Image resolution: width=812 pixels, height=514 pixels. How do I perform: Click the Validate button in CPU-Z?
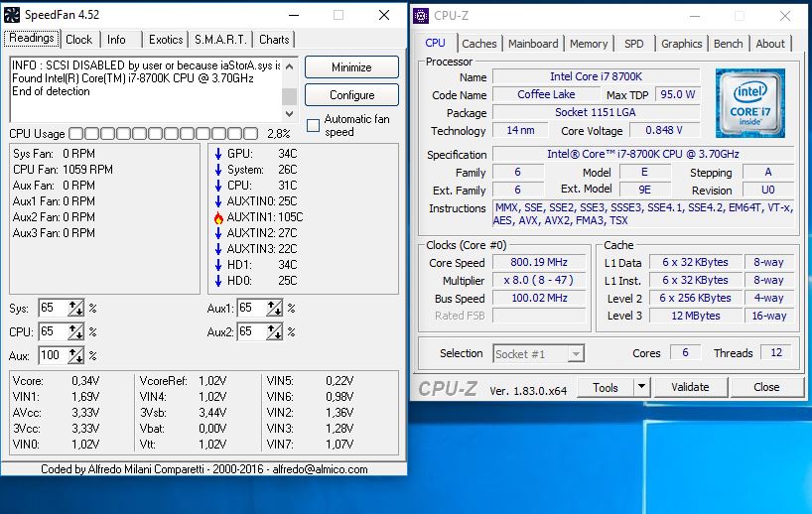pyautogui.click(x=690, y=387)
